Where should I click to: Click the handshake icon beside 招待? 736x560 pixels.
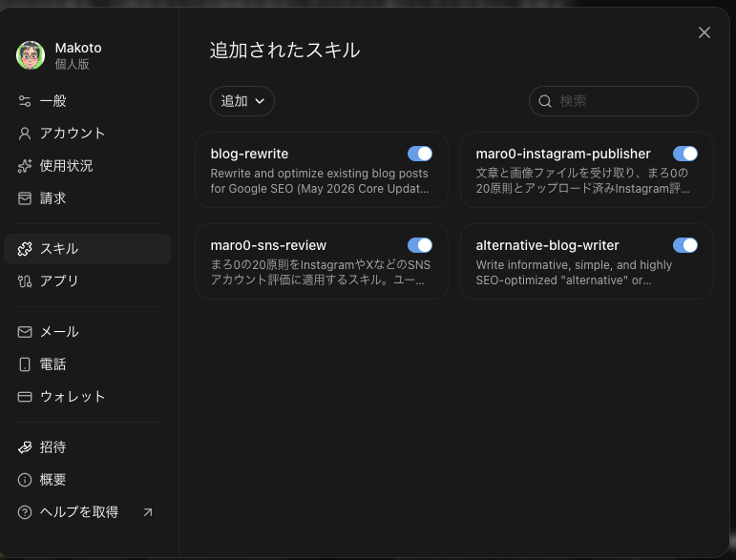pos(25,447)
